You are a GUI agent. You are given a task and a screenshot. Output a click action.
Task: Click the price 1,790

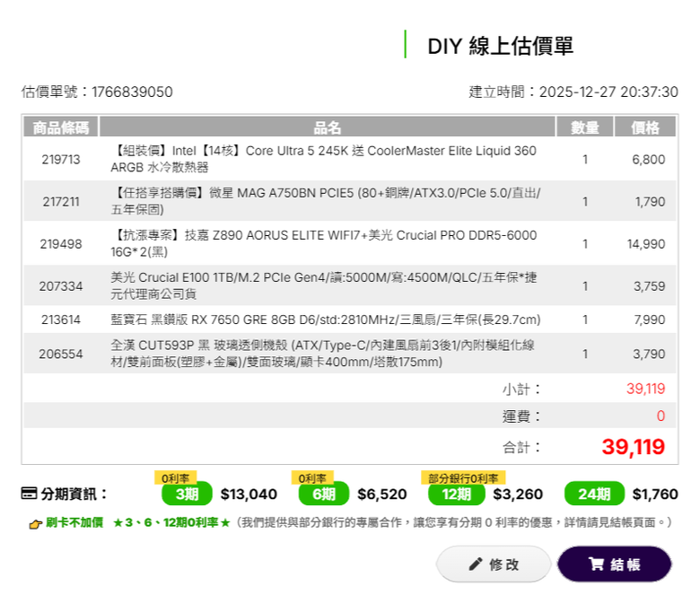tap(650, 202)
